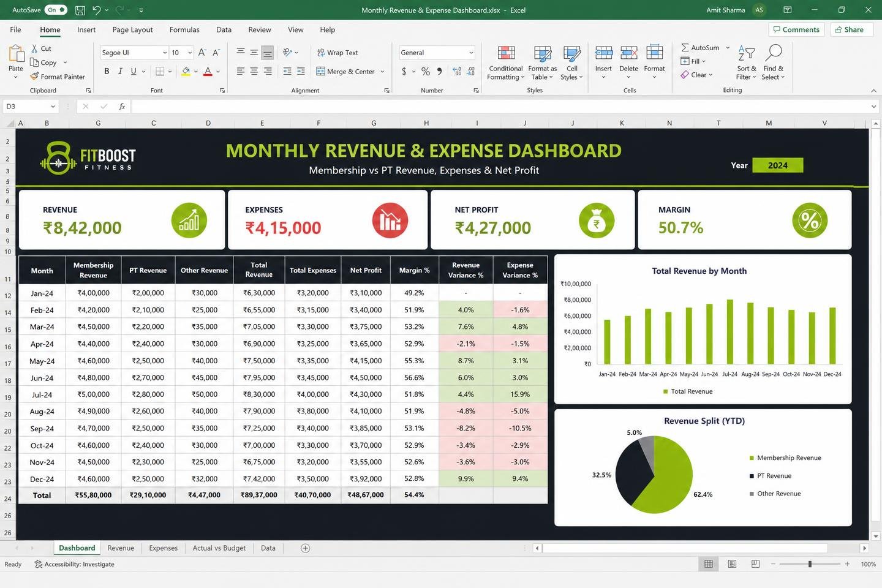Decrease font size with smaller A
Viewport: 882px width, 588px height.
point(216,53)
